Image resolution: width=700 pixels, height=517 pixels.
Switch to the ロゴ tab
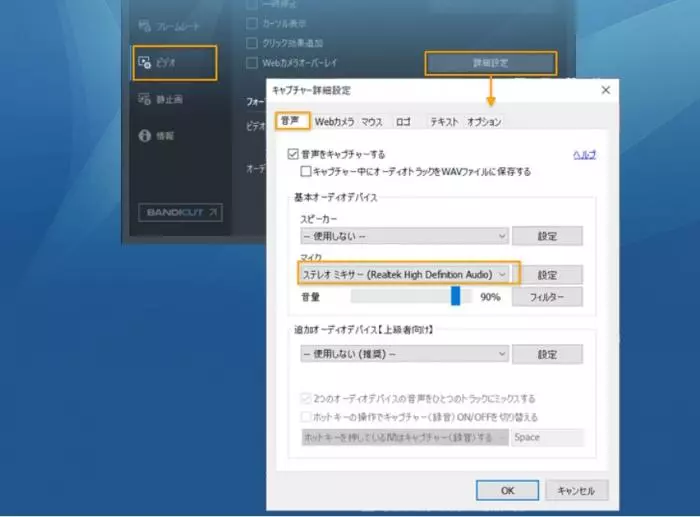point(403,122)
